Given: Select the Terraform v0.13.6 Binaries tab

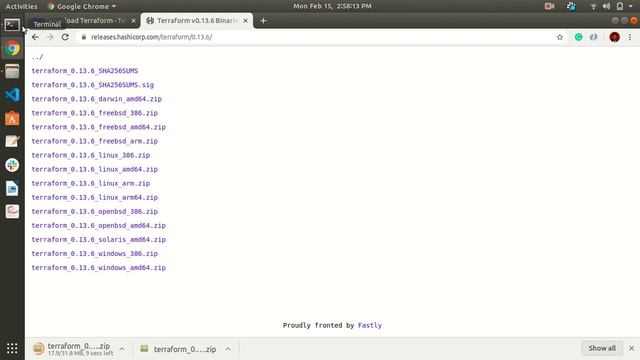Looking at the screenshot, I should [x=197, y=20].
